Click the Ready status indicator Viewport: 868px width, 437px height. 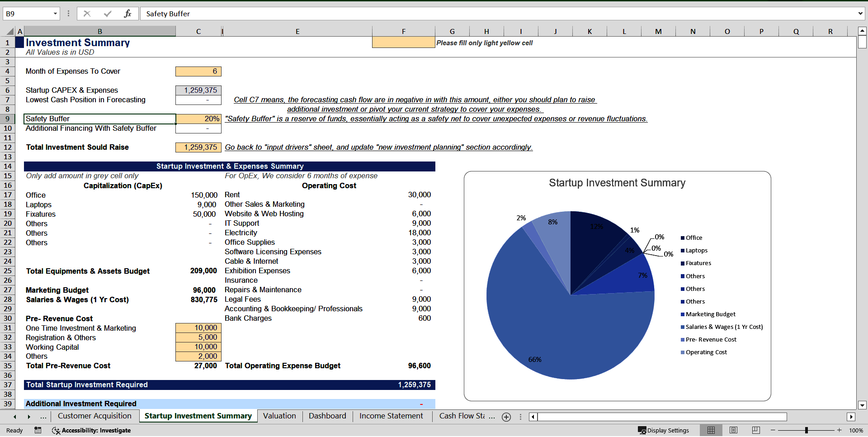point(14,430)
